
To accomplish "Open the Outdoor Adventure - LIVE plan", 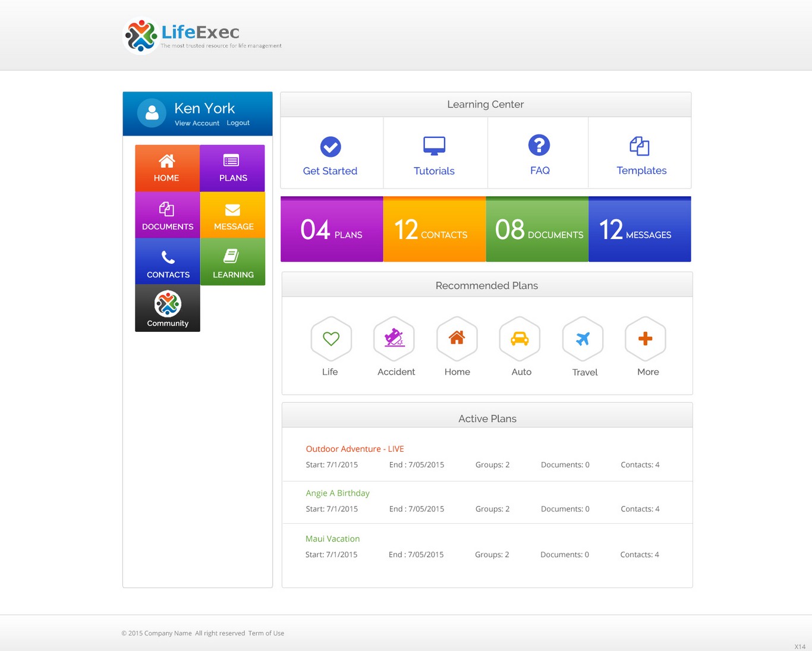I will [x=354, y=449].
